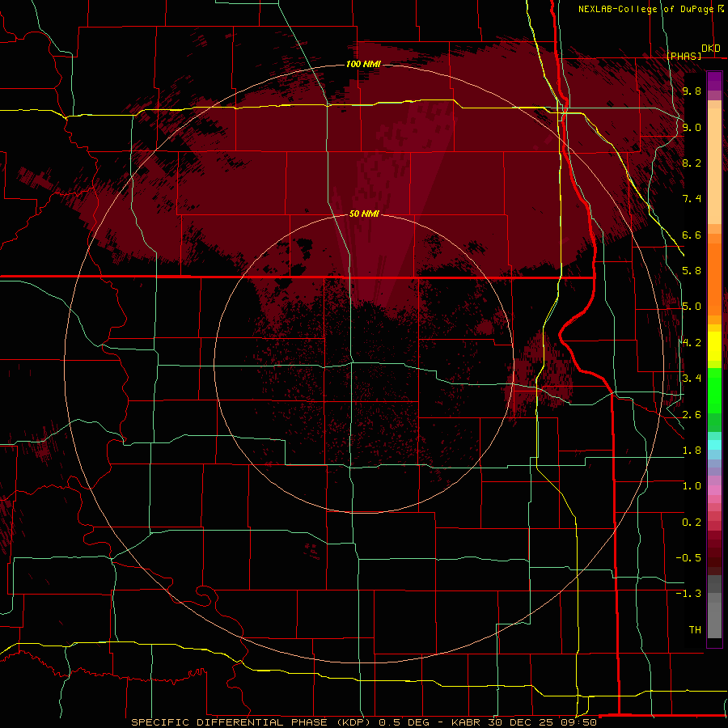Click the 100 NMI range ring label
The height and width of the screenshot is (728, 728).
tap(363, 64)
